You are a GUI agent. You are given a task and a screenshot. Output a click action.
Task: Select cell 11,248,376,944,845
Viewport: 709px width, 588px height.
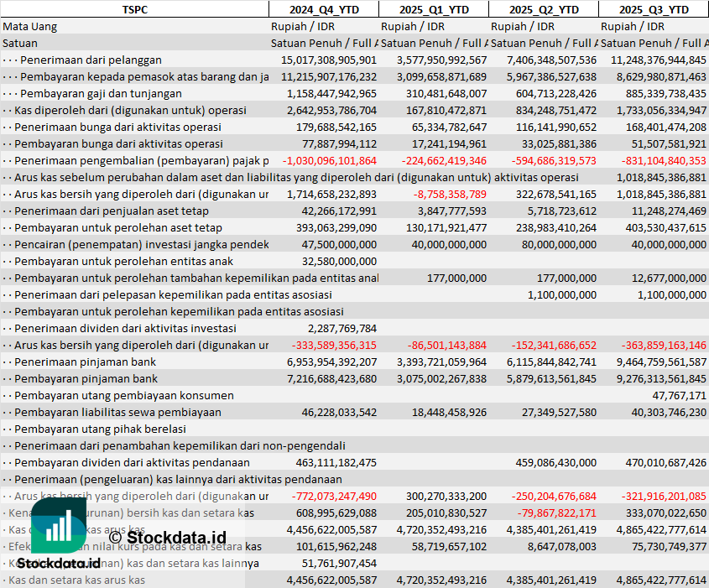click(x=659, y=60)
